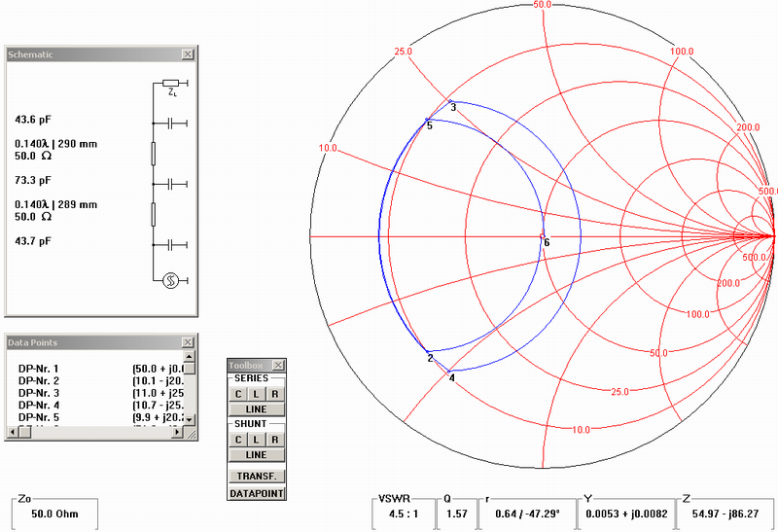Click data point 5 on Smith chart
Screen dimensions: 778x532
pos(427,120)
